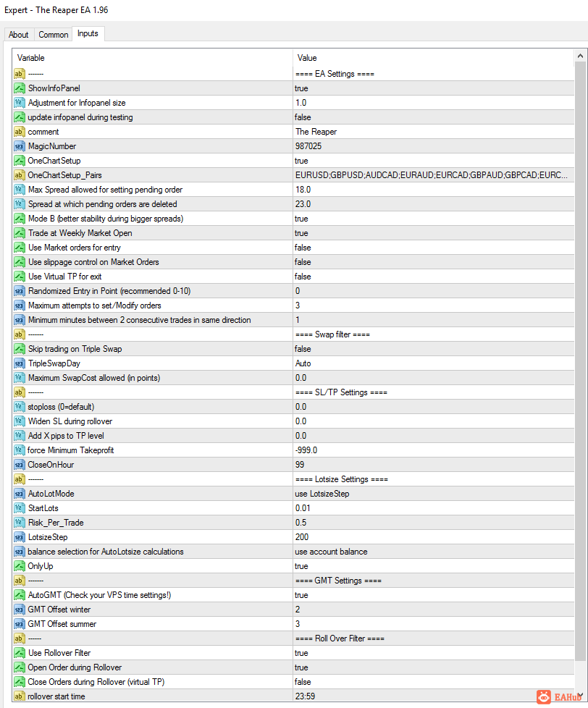Click the ==== SL/TP Settings ==== value

click(341, 392)
